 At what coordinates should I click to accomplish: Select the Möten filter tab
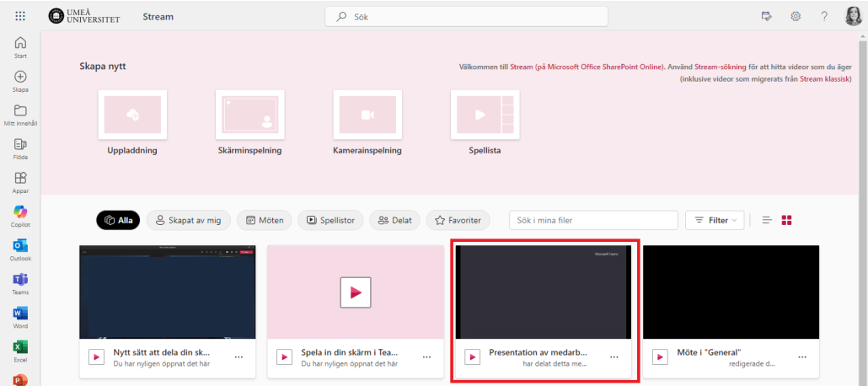point(265,221)
